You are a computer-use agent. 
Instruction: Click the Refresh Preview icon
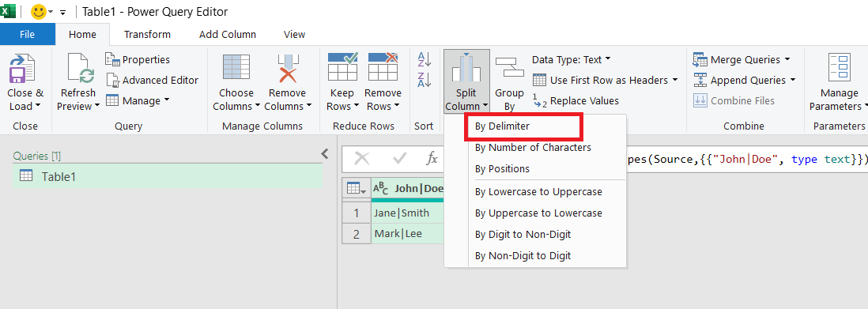click(81, 67)
